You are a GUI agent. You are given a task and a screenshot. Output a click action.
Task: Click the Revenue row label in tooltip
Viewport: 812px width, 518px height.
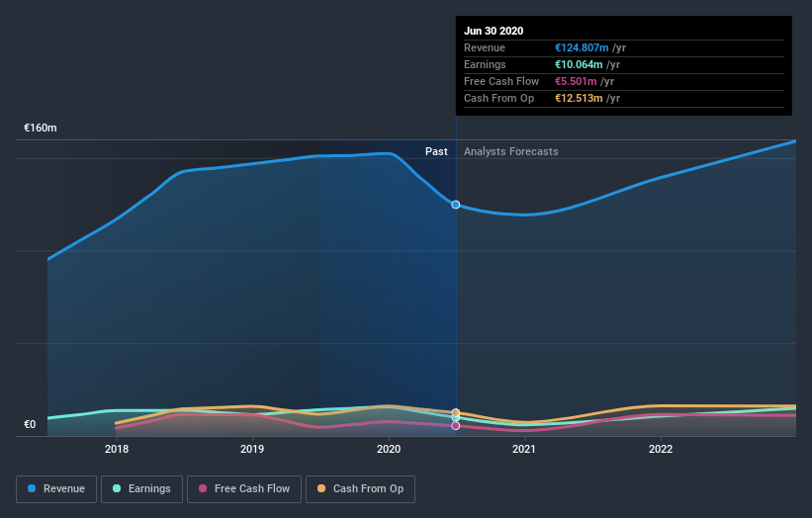click(x=485, y=47)
